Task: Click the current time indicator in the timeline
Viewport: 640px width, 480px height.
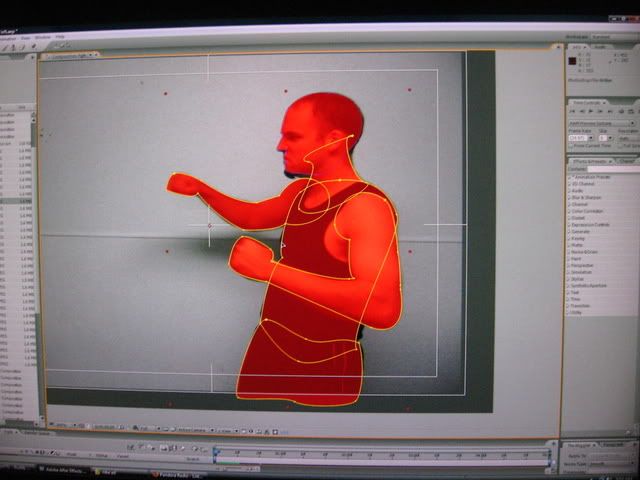Action: click(x=216, y=451)
